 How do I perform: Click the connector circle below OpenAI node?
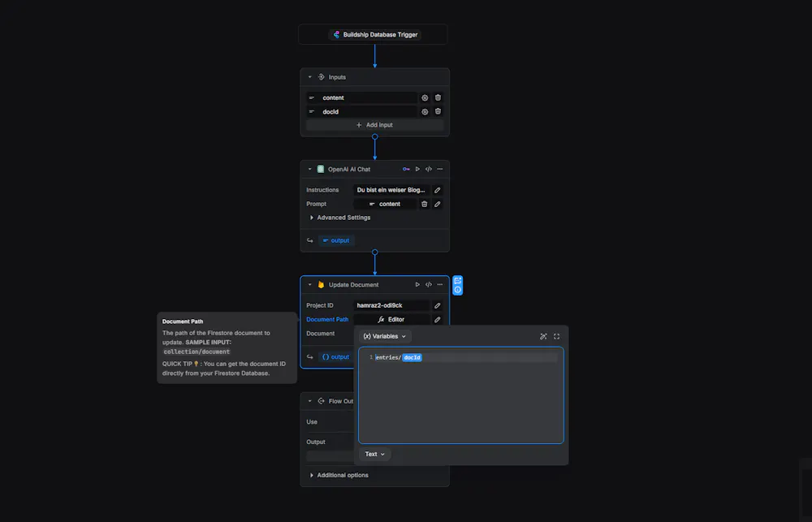[x=375, y=252]
